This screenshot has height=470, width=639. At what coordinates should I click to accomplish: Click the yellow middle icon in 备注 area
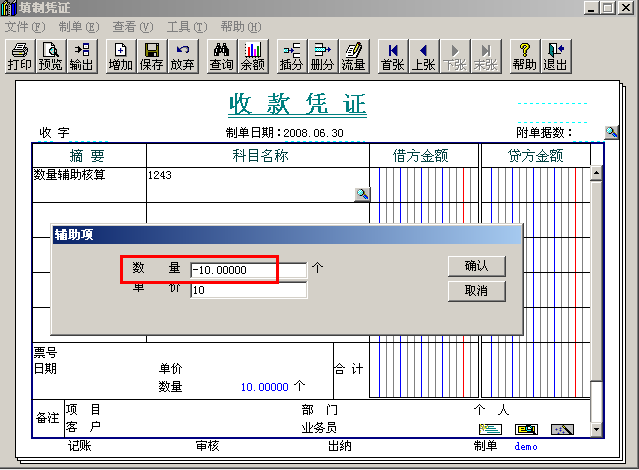pyautogui.click(x=527, y=429)
